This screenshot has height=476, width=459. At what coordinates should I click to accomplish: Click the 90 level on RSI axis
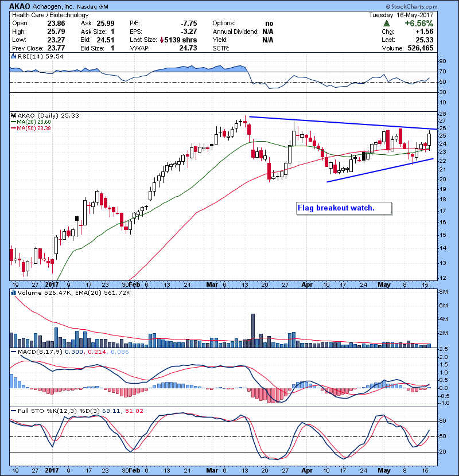coord(442,61)
